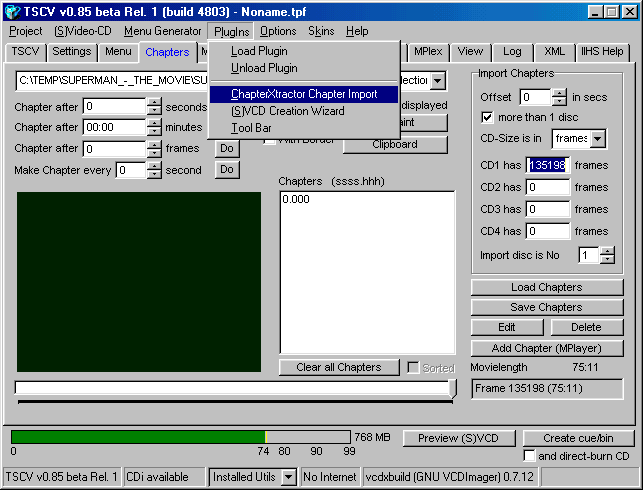Click the Load Chapters button
The width and height of the screenshot is (643, 490).
coord(546,287)
